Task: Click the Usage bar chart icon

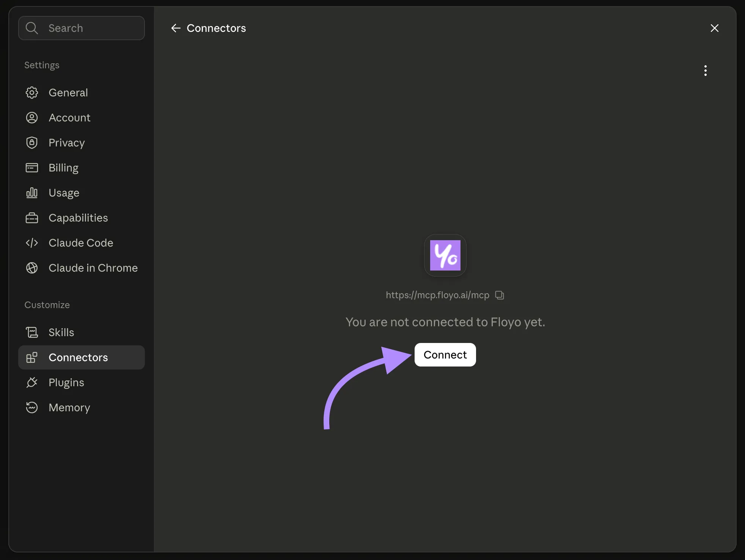Action: [32, 193]
